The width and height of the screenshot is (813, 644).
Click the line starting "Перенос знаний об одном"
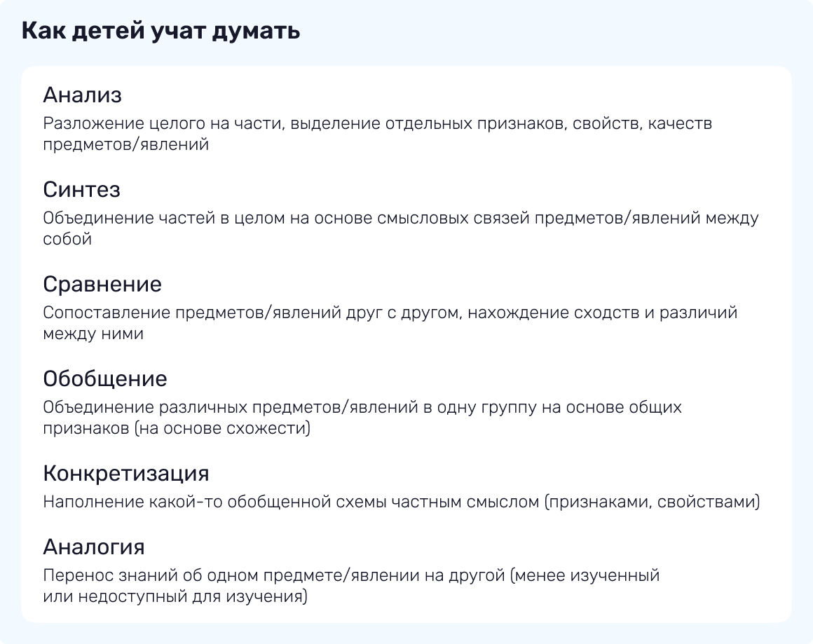pyautogui.click(x=351, y=576)
